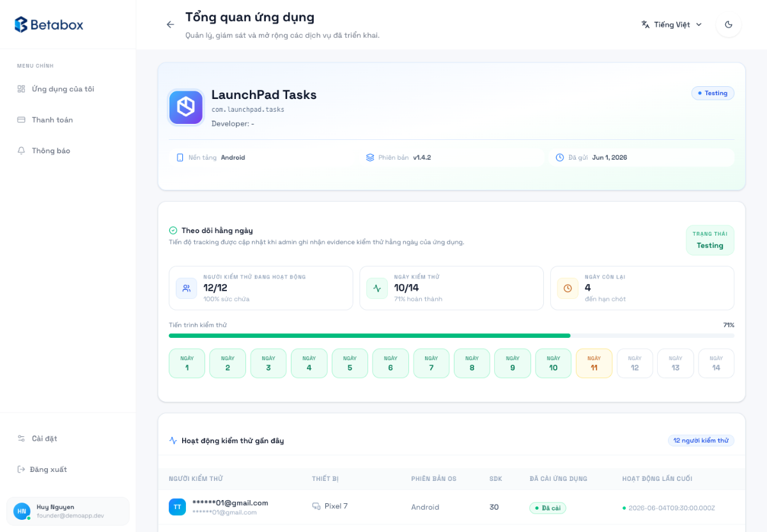The width and height of the screenshot is (767, 532).
Task: Click the Phiên bản OS column header
Action: [x=434, y=479]
